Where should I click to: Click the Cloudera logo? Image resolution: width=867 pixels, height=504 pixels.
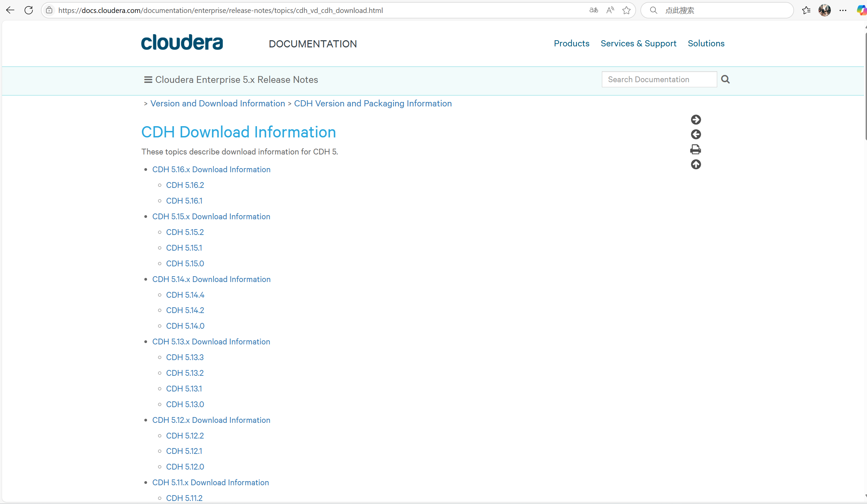tap(182, 42)
